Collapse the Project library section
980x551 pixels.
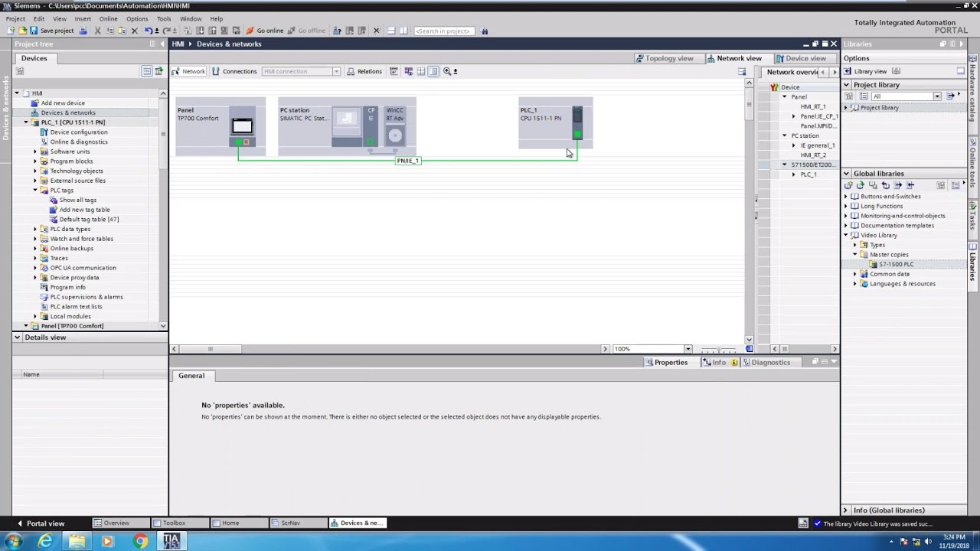coord(847,85)
